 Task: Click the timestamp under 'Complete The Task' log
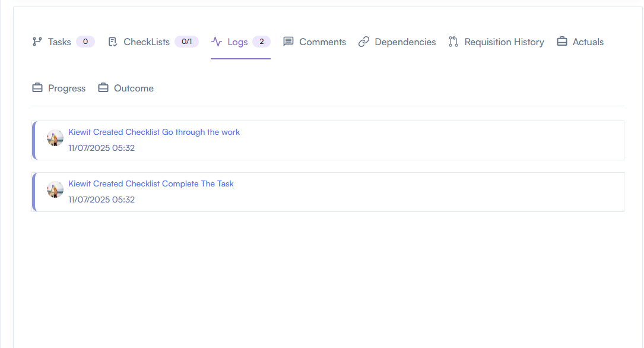tap(101, 200)
